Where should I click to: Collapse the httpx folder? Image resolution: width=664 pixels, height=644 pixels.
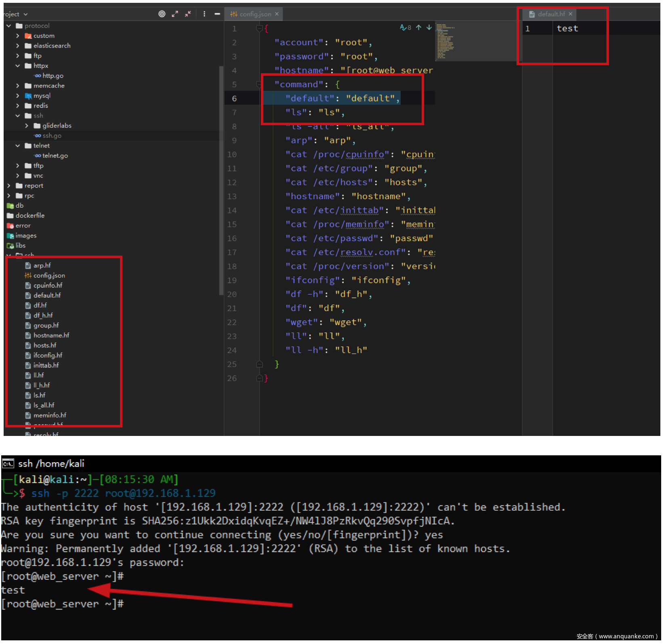click(x=18, y=66)
